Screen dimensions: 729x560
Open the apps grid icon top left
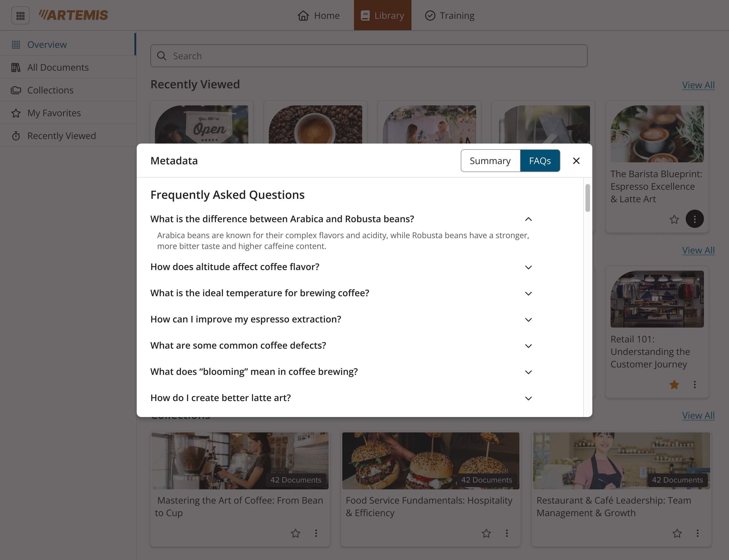pos(20,15)
